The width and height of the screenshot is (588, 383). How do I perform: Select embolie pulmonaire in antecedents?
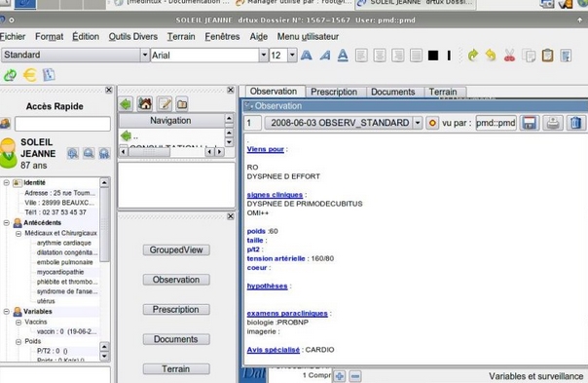point(65,262)
